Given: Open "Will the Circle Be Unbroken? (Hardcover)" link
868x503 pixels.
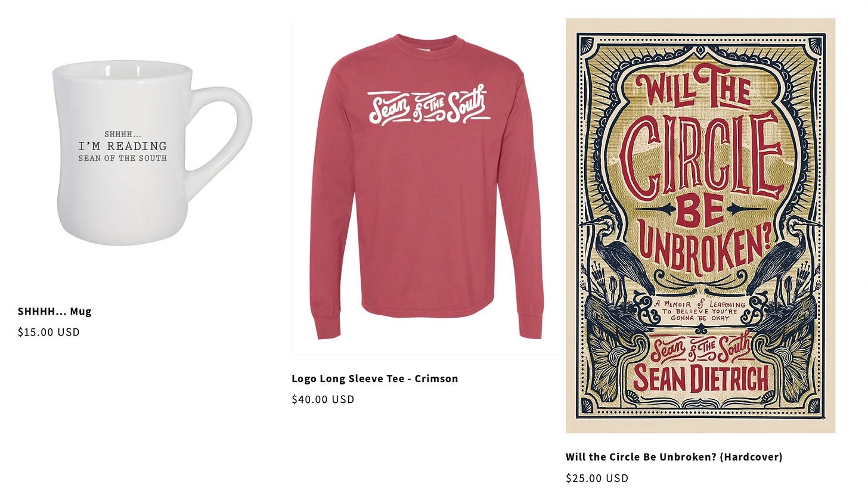Looking at the screenshot, I should 674,457.
